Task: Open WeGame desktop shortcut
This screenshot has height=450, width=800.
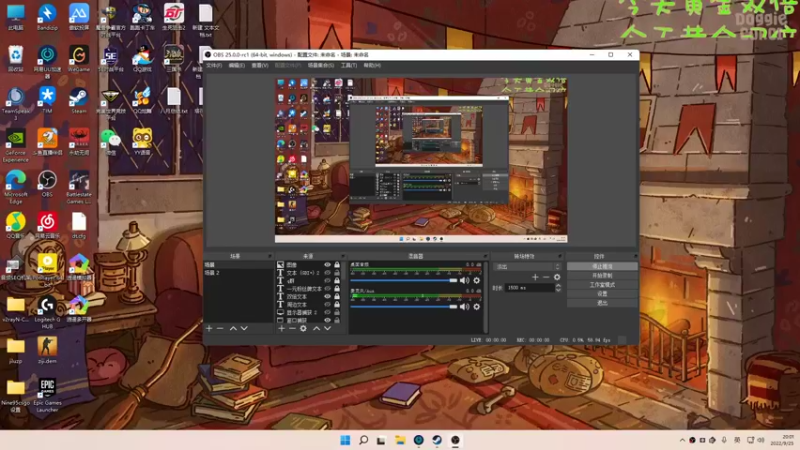Action: [x=79, y=59]
